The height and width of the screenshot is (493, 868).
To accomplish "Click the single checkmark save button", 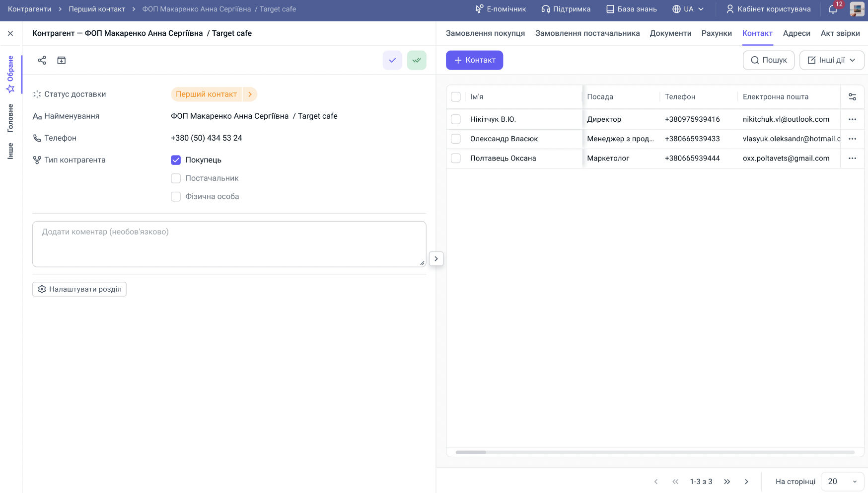I will tap(392, 60).
